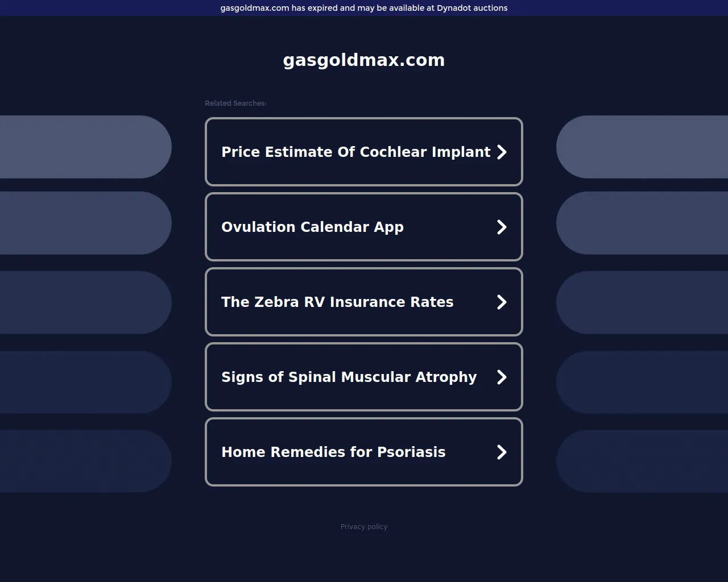The height and width of the screenshot is (582, 728).
Task: Select The Zebra RV Insurance Rates text
Action: [x=337, y=302]
